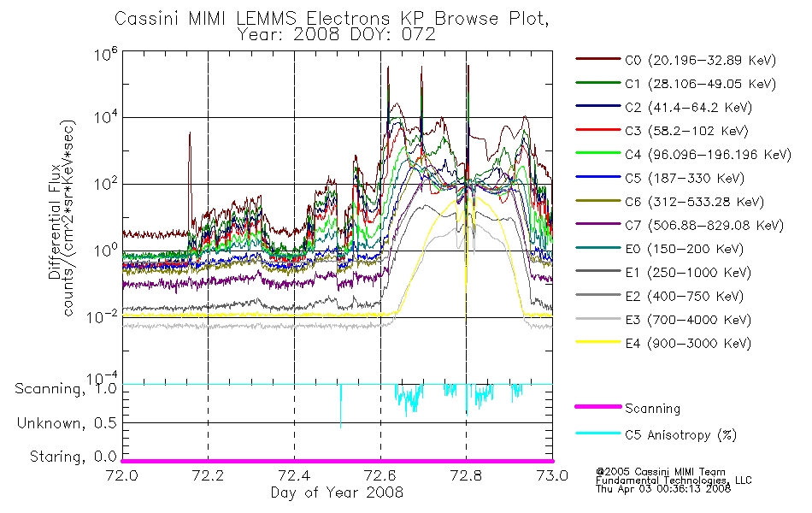Click the E4 yellow legend line
The width and height of the screenshot is (812, 513).
(x=598, y=342)
